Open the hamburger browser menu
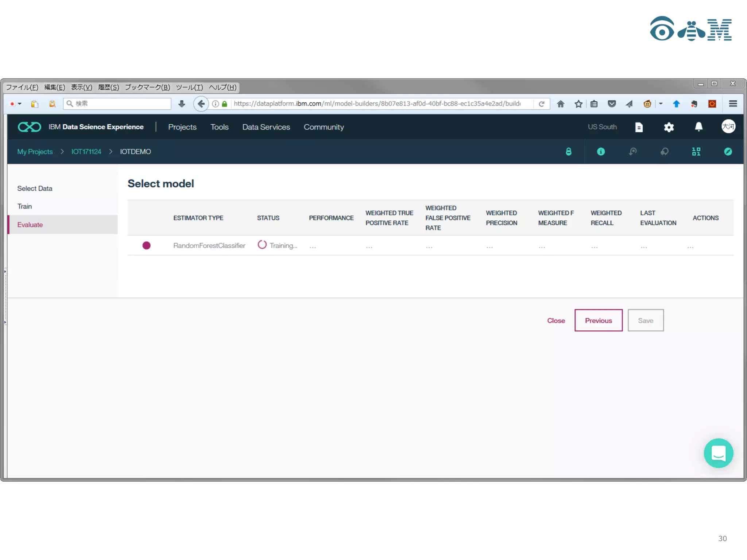Screen dimensions: 747x560 coord(733,104)
